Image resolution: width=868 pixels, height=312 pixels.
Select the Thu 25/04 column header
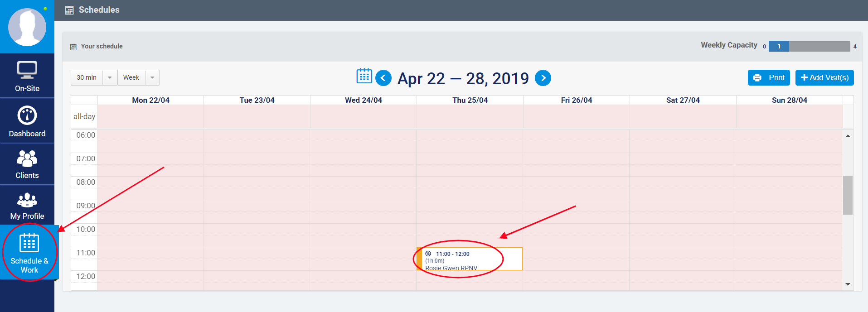(x=470, y=100)
